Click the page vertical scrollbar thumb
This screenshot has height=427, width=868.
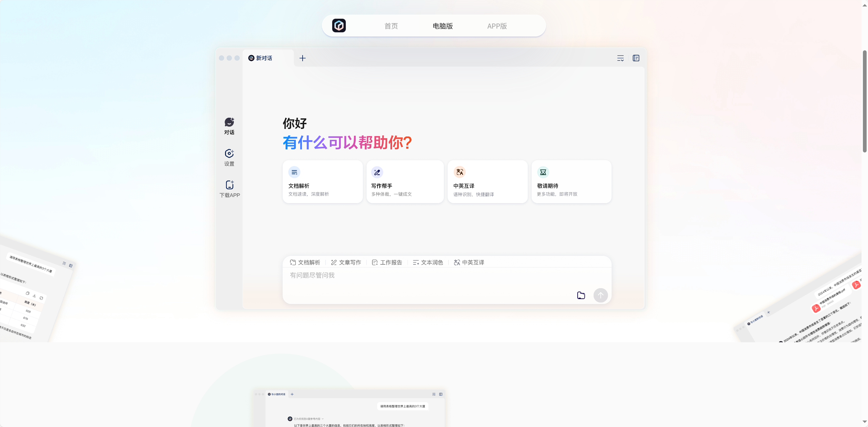[x=865, y=101]
